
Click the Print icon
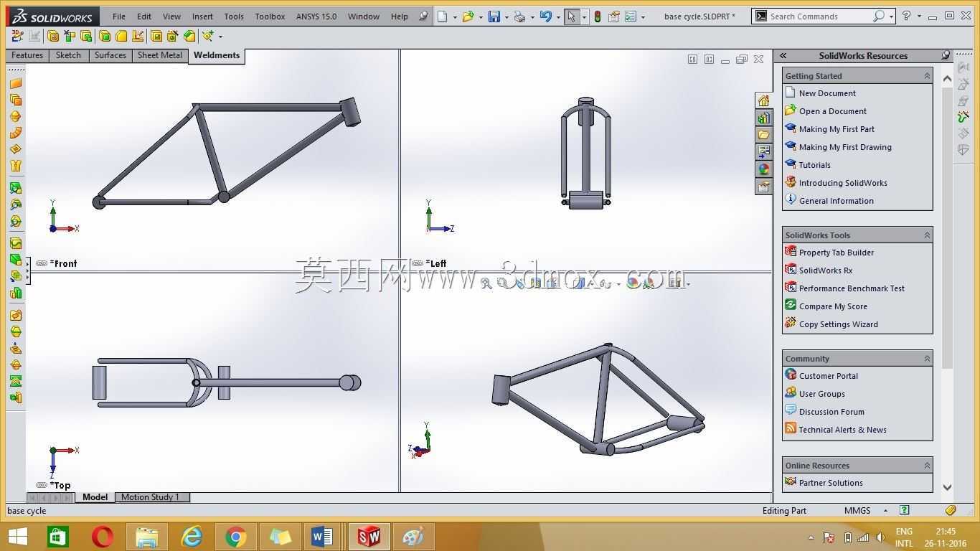point(519,17)
